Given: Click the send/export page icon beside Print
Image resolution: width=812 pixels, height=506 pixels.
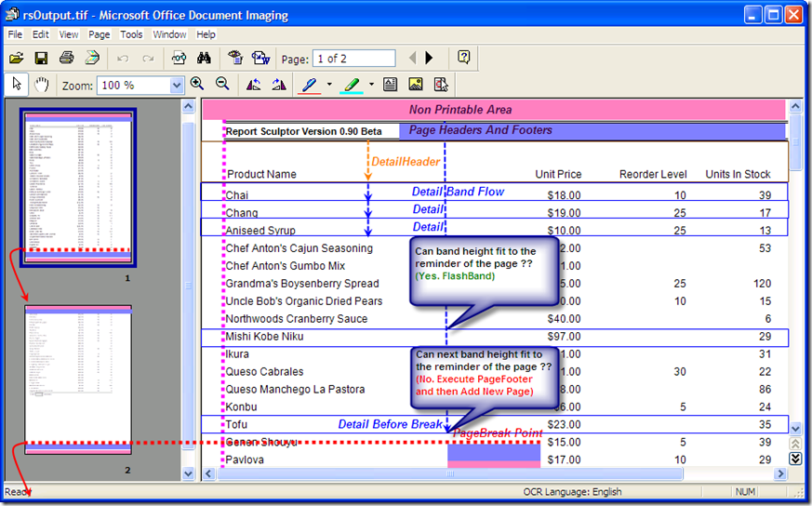Looking at the screenshot, I should tap(92, 58).
